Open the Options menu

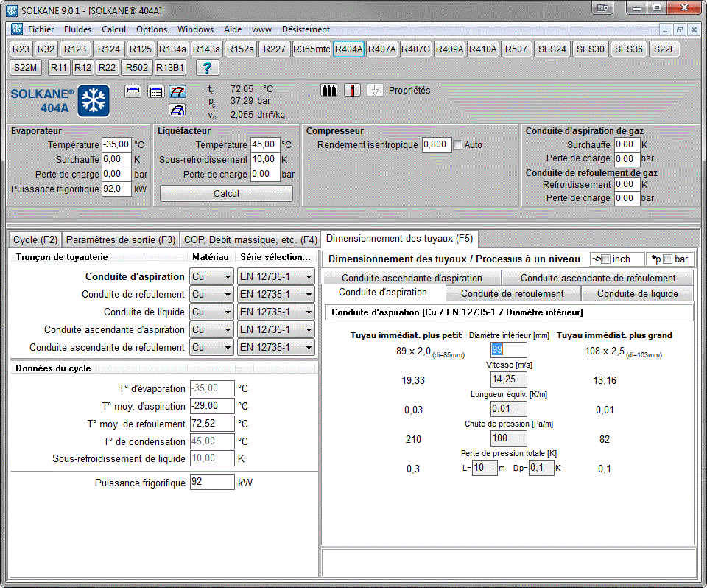(152, 29)
